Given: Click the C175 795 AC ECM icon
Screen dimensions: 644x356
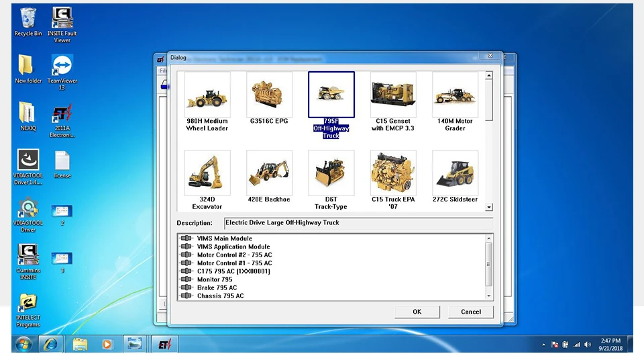Looking at the screenshot, I should click(x=186, y=271).
